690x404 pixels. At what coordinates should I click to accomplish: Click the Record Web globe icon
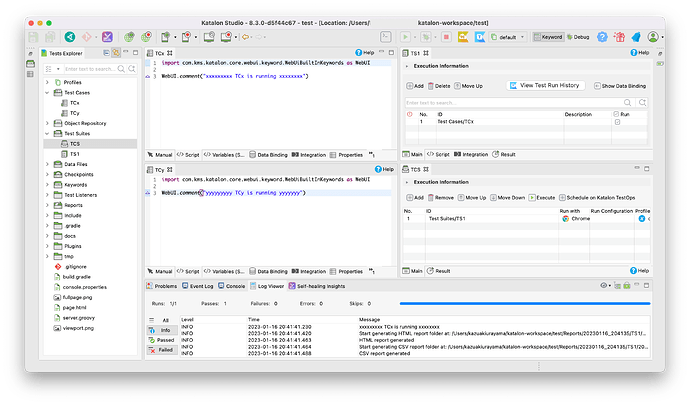pos(146,37)
